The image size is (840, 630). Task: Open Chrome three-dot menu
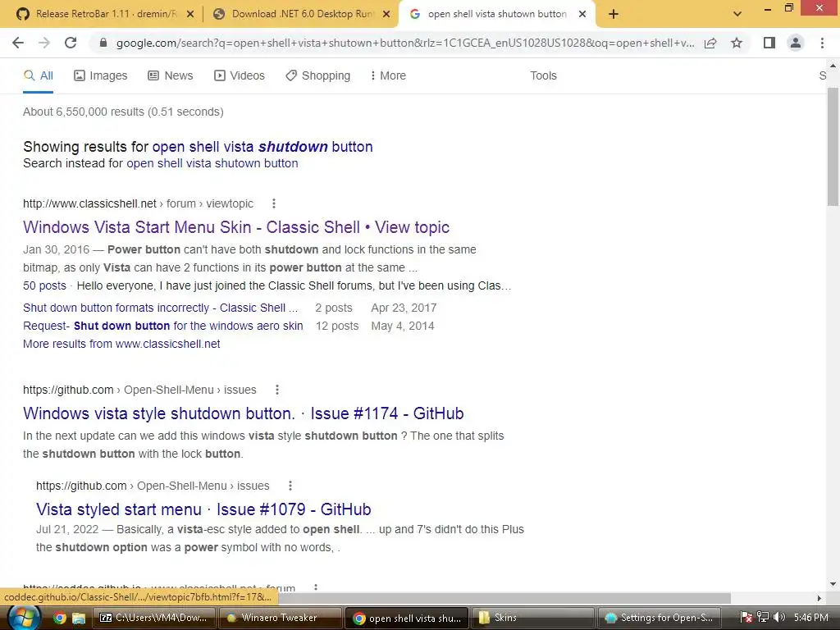[822, 43]
